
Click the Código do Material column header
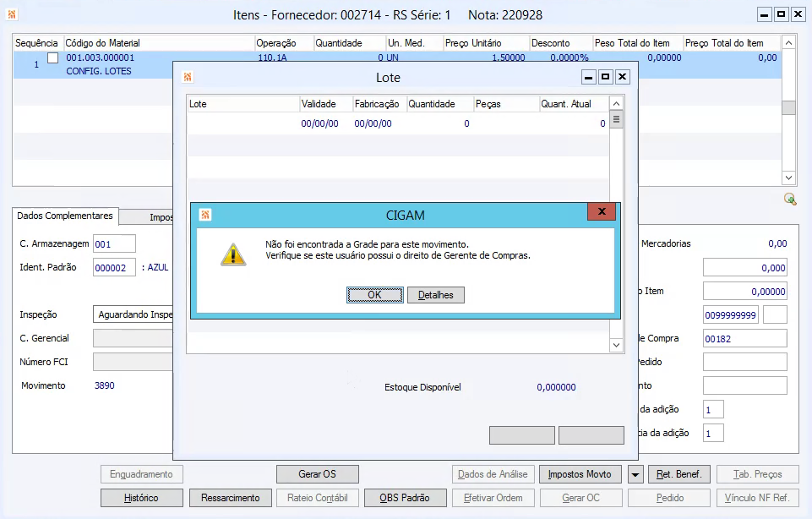(x=159, y=43)
